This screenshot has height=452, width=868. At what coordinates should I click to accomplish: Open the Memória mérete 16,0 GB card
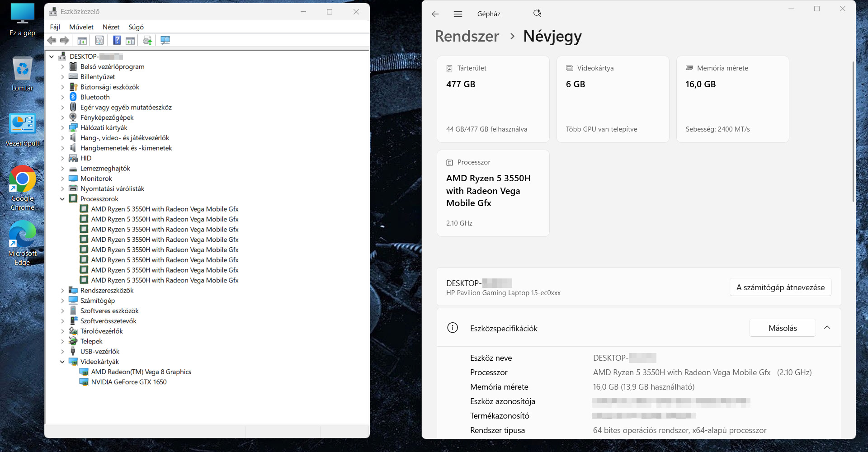click(733, 99)
